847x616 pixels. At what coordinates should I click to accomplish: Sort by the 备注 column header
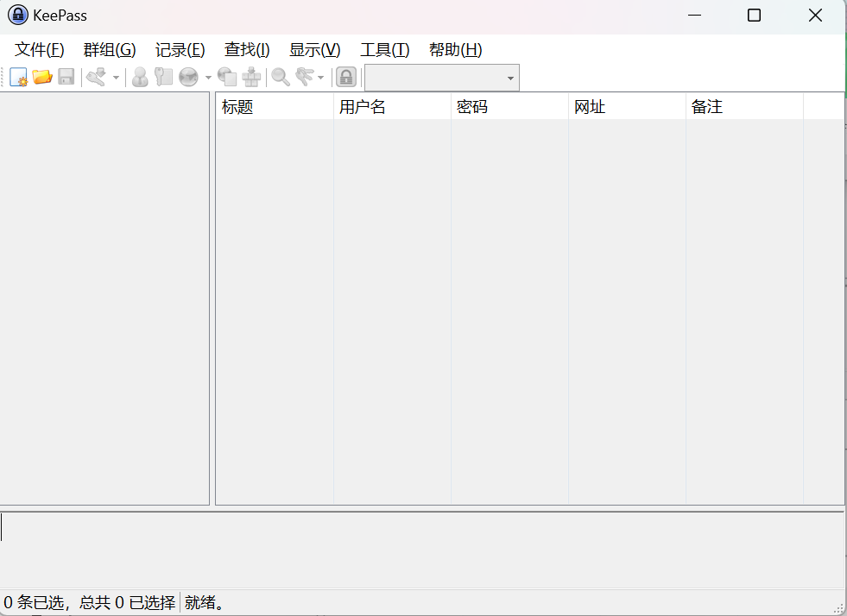744,106
